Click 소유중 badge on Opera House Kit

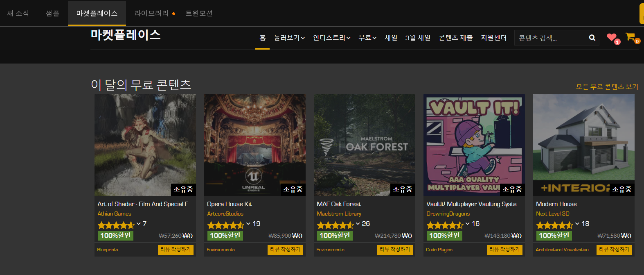(293, 189)
